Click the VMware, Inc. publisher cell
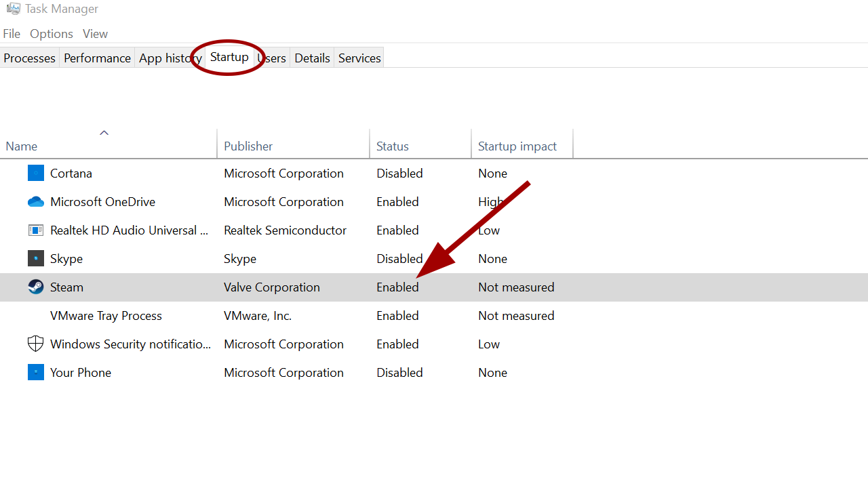The width and height of the screenshot is (868, 488). (258, 316)
